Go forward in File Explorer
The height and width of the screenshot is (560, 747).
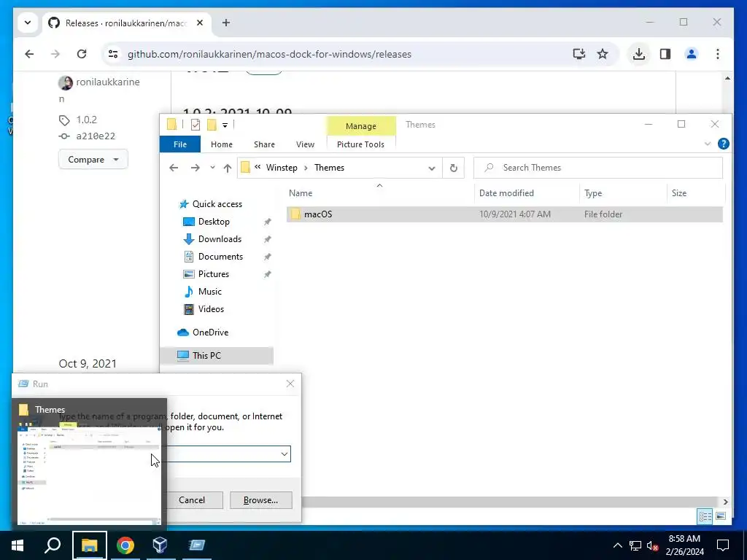pos(196,168)
